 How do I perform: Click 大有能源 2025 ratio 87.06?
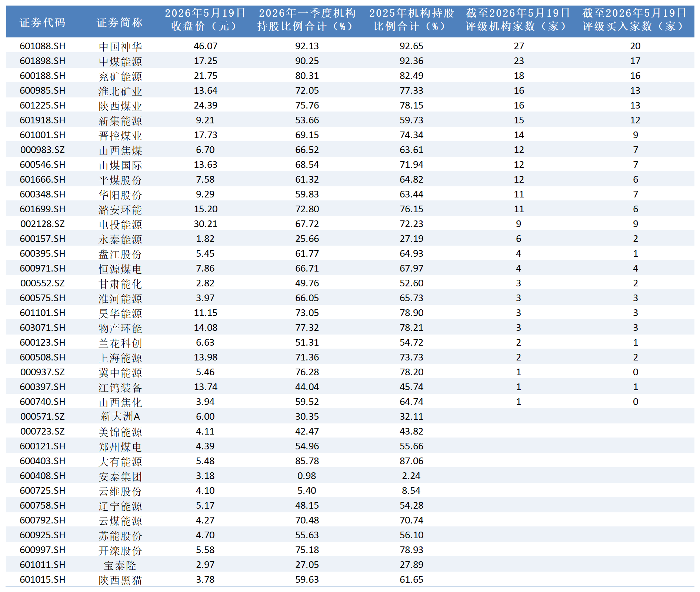(411, 461)
